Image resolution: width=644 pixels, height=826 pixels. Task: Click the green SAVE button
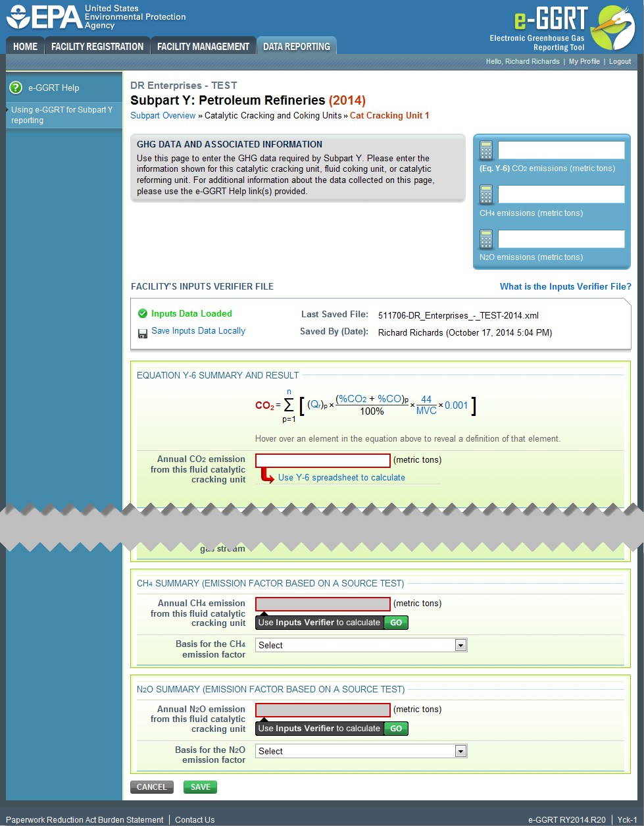(x=200, y=787)
